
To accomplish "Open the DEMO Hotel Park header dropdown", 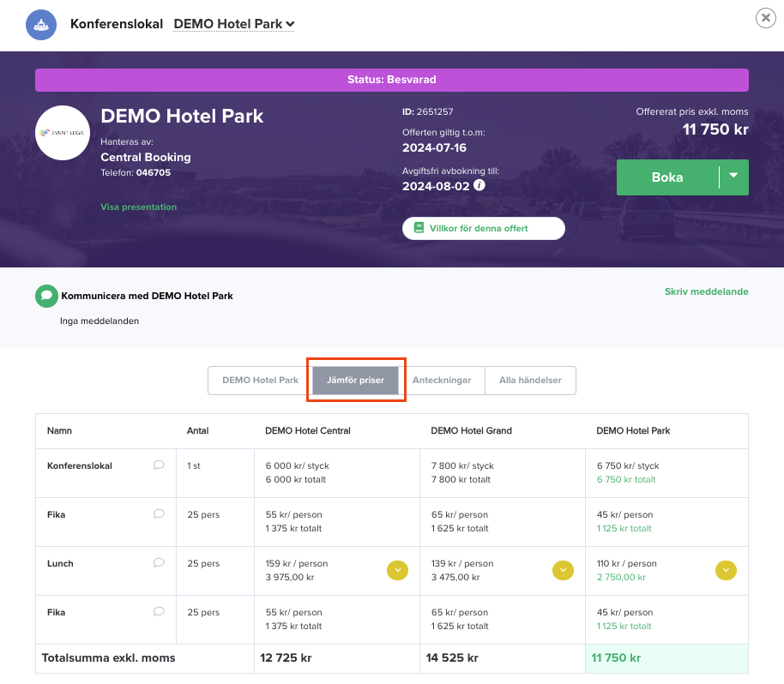I will click(x=234, y=24).
